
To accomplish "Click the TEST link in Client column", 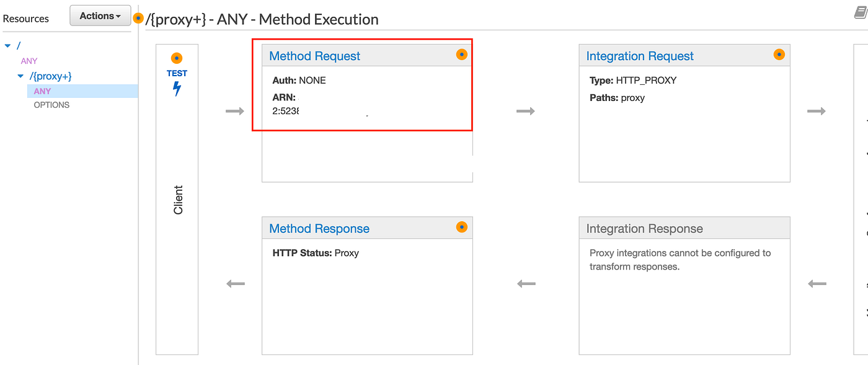I will [177, 73].
